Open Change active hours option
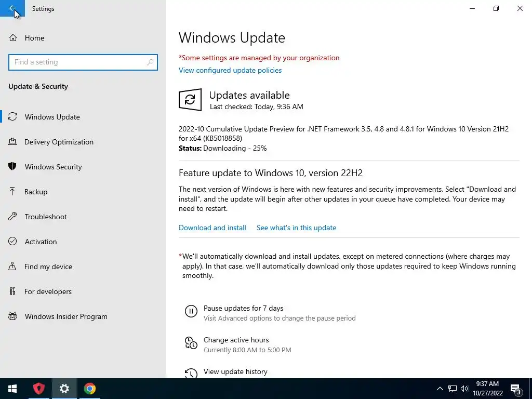 236,340
